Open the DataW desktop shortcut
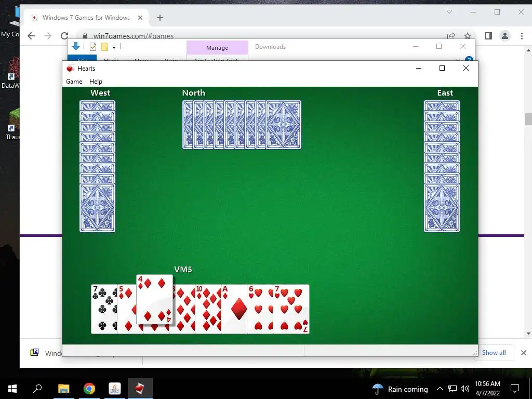532x399 pixels. click(11, 73)
